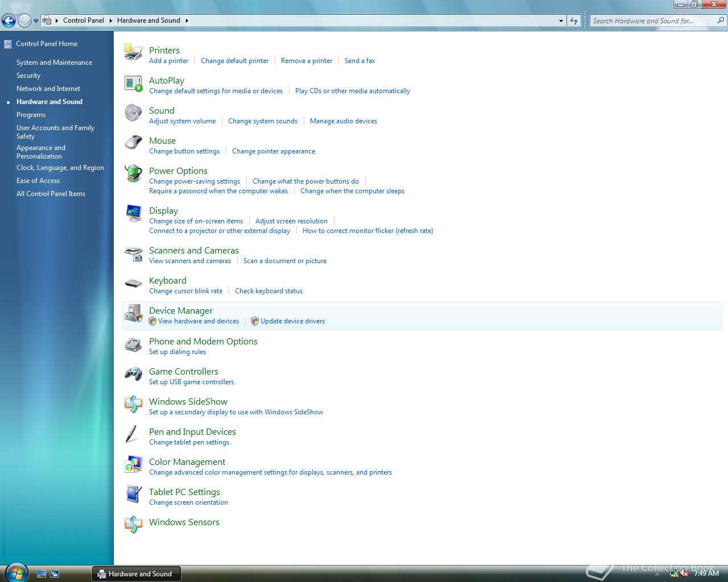Click Change what the power buttons do
Screen dimensions: 728x582
[x=305, y=181]
